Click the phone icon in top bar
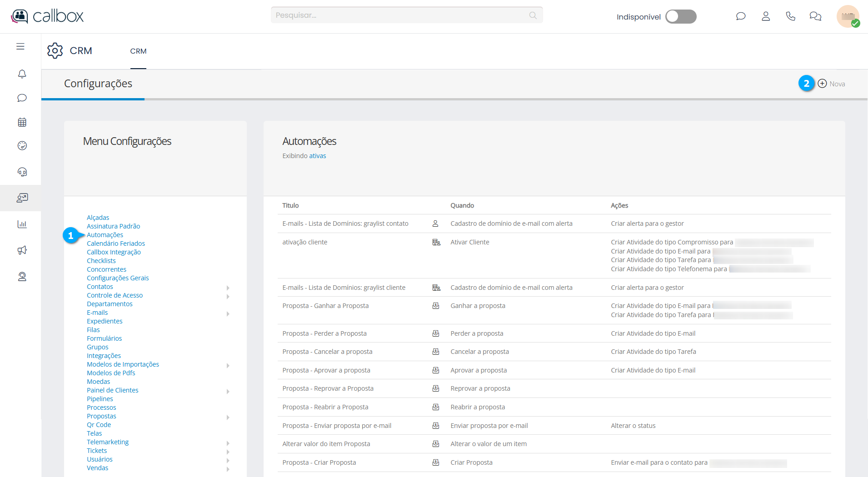This screenshot has height=477, width=868. click(791, 16)
